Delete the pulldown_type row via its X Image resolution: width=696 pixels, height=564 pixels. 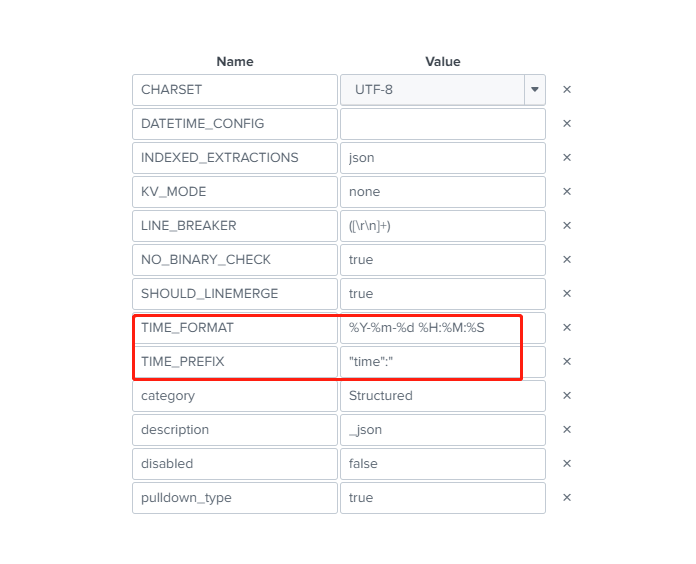[x=567, y=498]
